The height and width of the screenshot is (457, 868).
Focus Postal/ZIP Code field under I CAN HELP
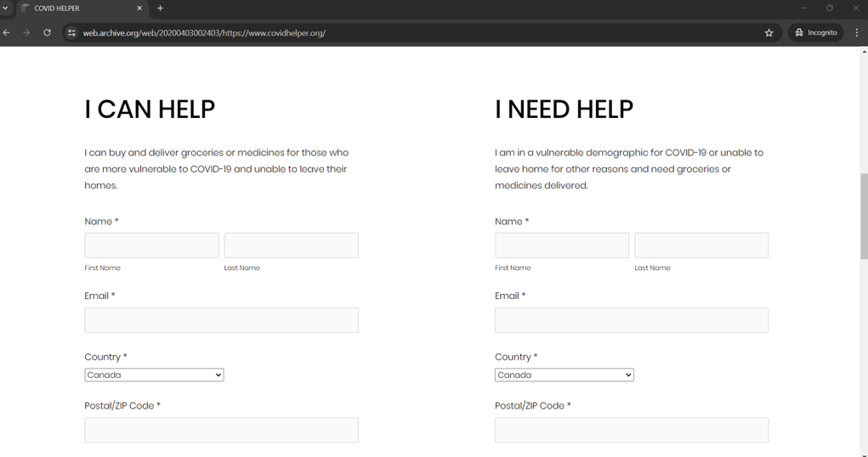tap(221, 430)
